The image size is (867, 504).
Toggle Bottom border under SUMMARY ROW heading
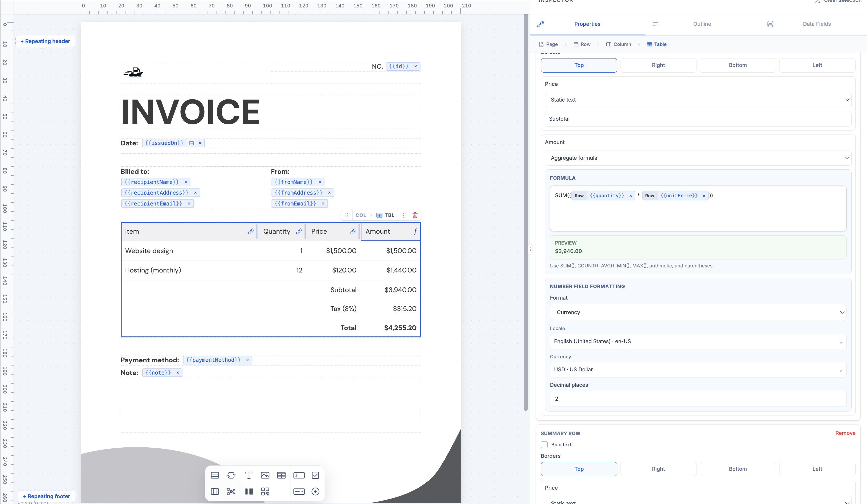pos(738,469)
